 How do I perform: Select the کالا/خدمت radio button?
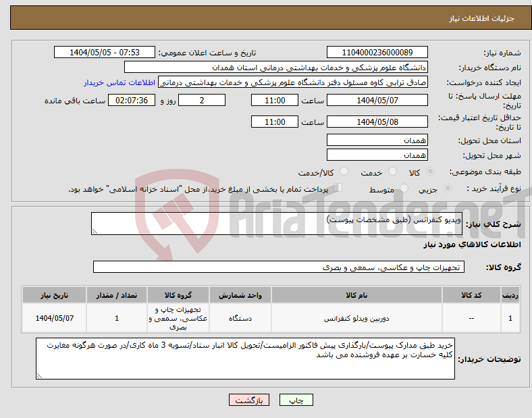344,172
